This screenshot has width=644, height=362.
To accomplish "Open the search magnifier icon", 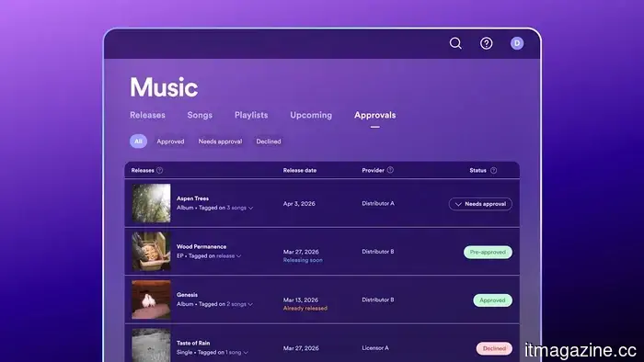I will click(455, 43).
